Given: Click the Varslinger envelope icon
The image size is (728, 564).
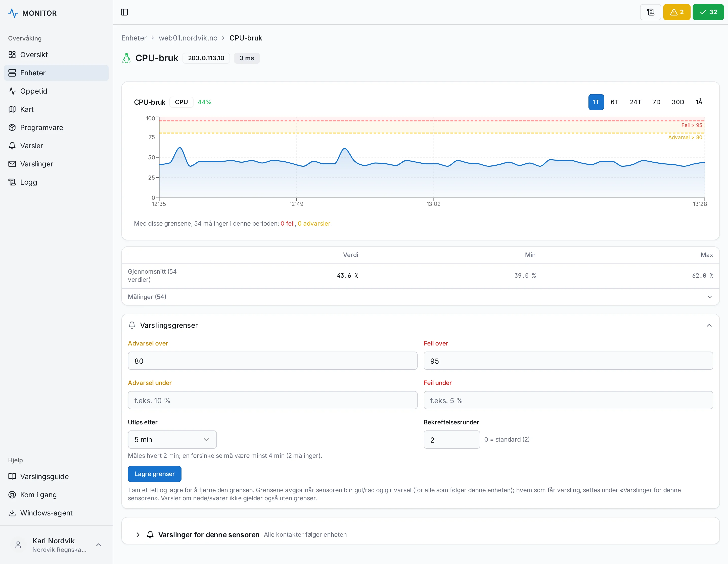Looking at the screenshot, I should tap(12, 164).
